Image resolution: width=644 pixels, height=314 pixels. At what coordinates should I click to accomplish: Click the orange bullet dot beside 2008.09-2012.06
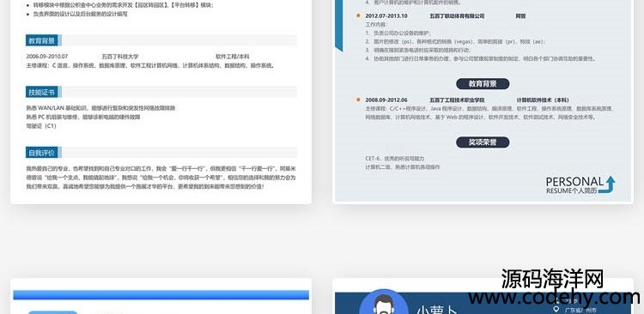pyautogui.click(x=358, y=100)
